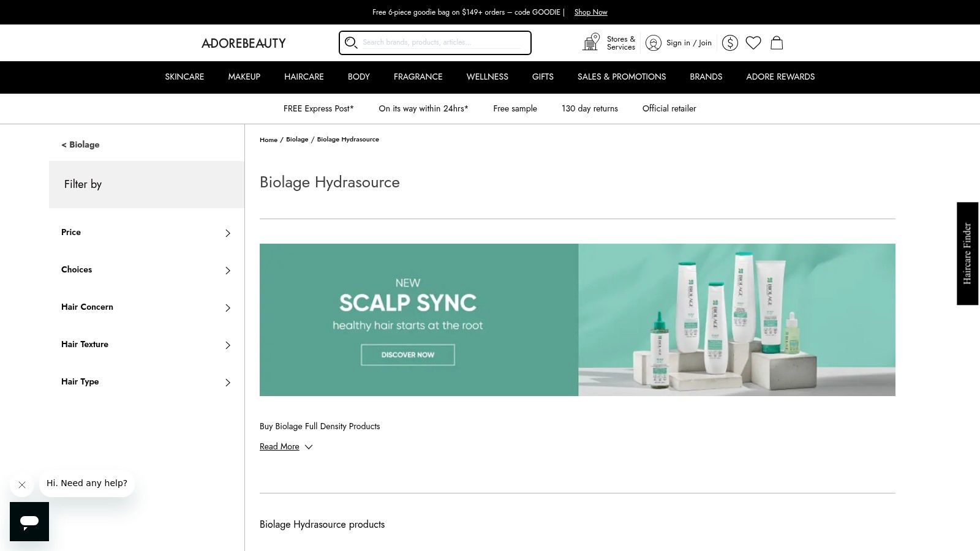Click the Buy Biolage Full Density Products text
Viewport: 980px width, 551px height.
(320, 426)
